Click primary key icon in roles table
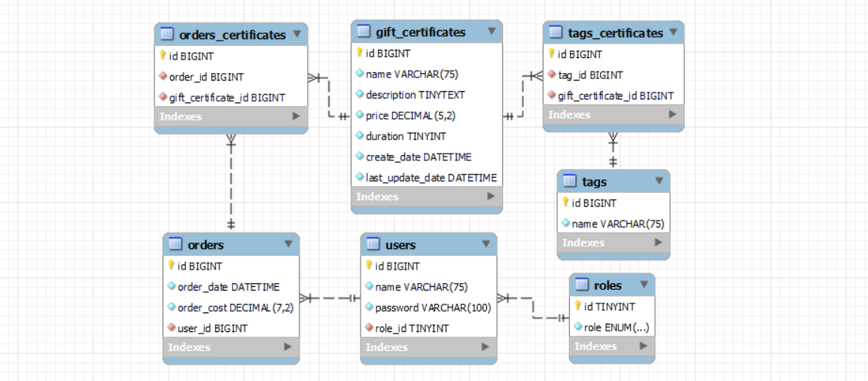Screen dimensions: 868x381 click(x=577, y=306)
